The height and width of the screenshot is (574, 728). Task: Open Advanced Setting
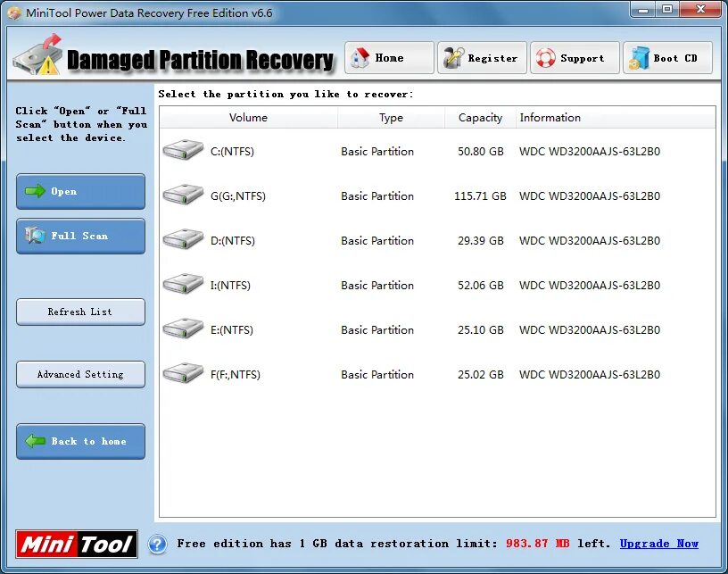(81, 374)
